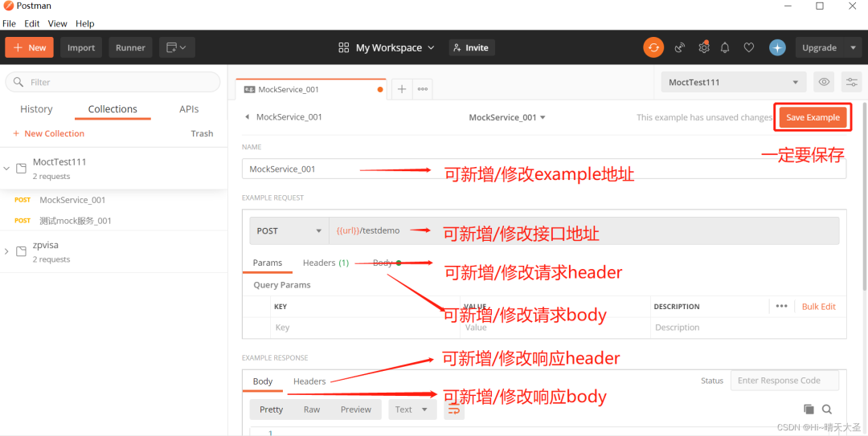Image resolution: width=868 pixels, height=436 pixels.
Task: Open the request Headers (1) tab
Action: click(x=325, y=263)
